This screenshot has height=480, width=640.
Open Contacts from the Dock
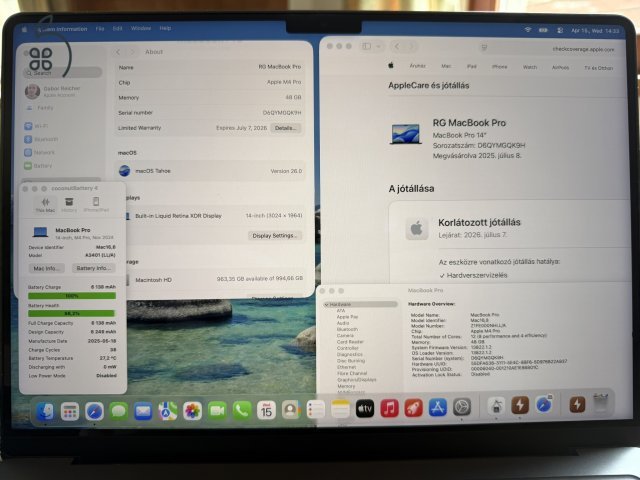(x=291, y=410)
